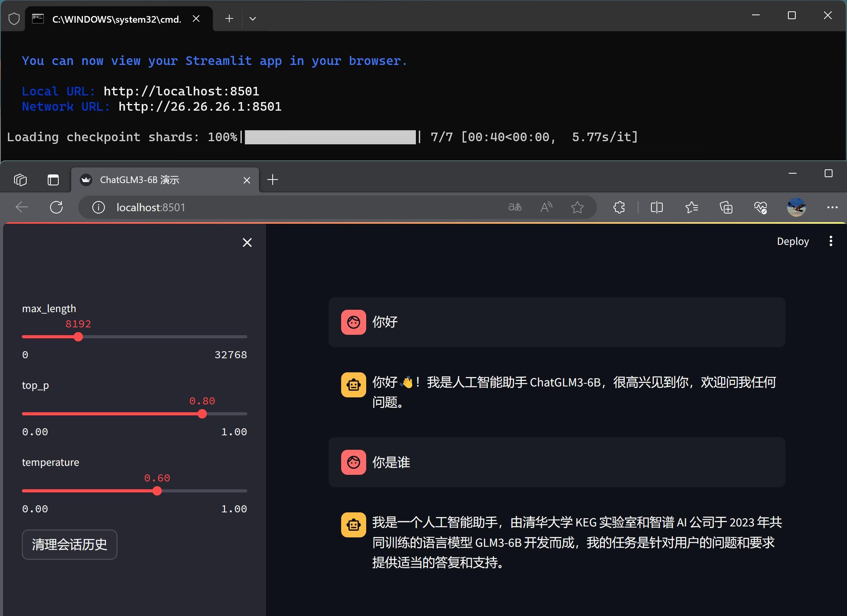Refresh the localhost page
847x616 pixels.
click(x=56, y=207)
